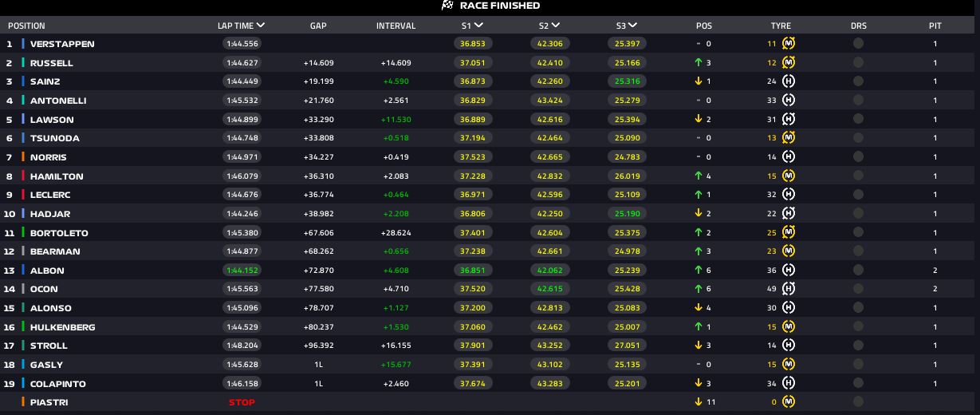This screenshot has width=980, height=415.
Task: Click Bearman's medium tyre icon
Action: coord(789,251)
